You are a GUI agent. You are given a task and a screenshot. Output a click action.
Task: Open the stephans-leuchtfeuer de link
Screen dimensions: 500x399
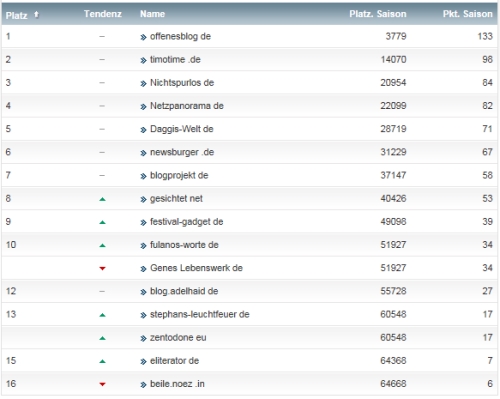200,314
